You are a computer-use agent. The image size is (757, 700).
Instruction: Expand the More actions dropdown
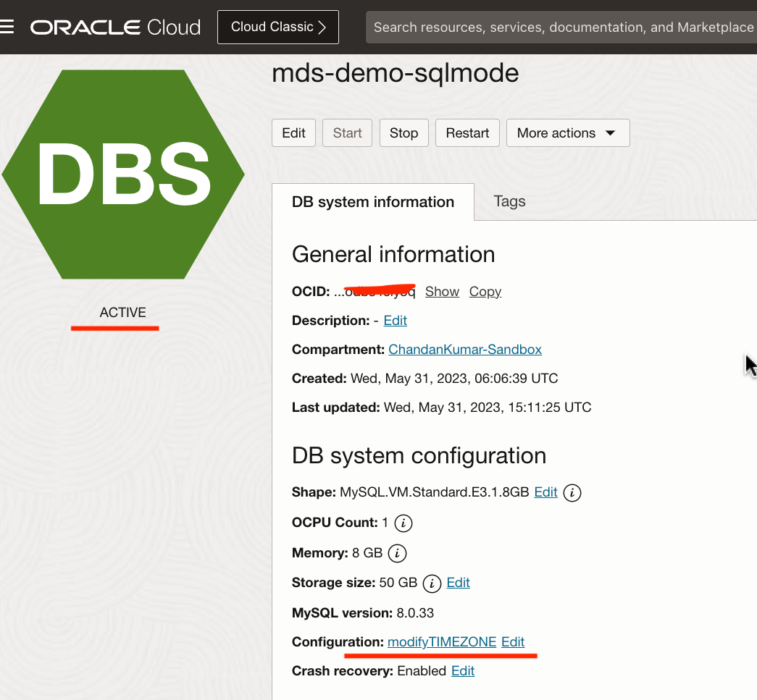coord(567,133)
